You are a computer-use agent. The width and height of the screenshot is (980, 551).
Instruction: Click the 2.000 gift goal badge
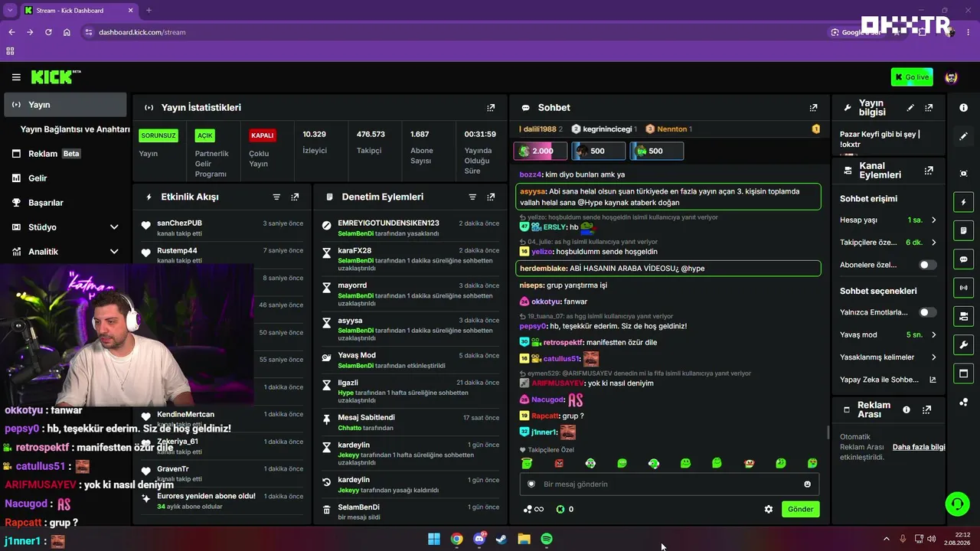tap(541, 151)
